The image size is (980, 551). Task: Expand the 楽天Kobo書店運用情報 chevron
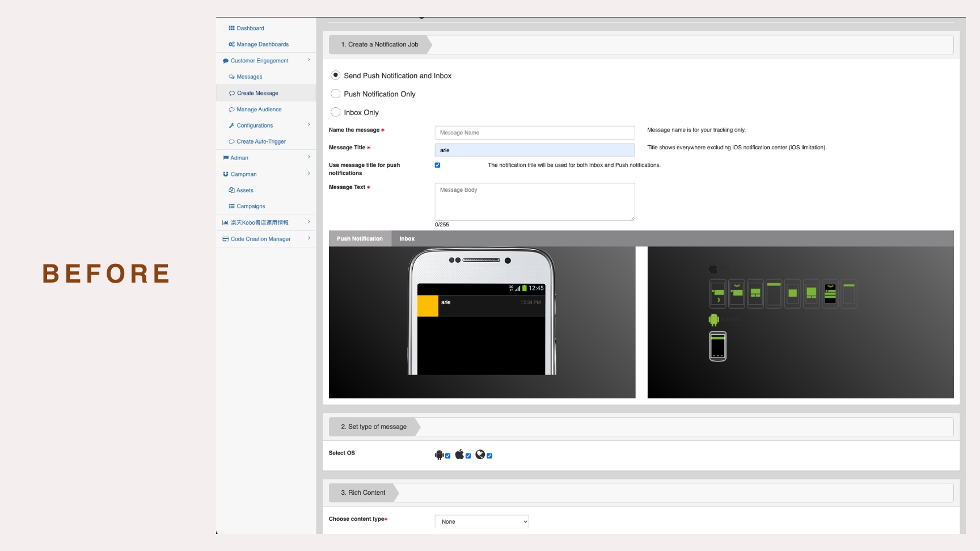tap(309, 222)
